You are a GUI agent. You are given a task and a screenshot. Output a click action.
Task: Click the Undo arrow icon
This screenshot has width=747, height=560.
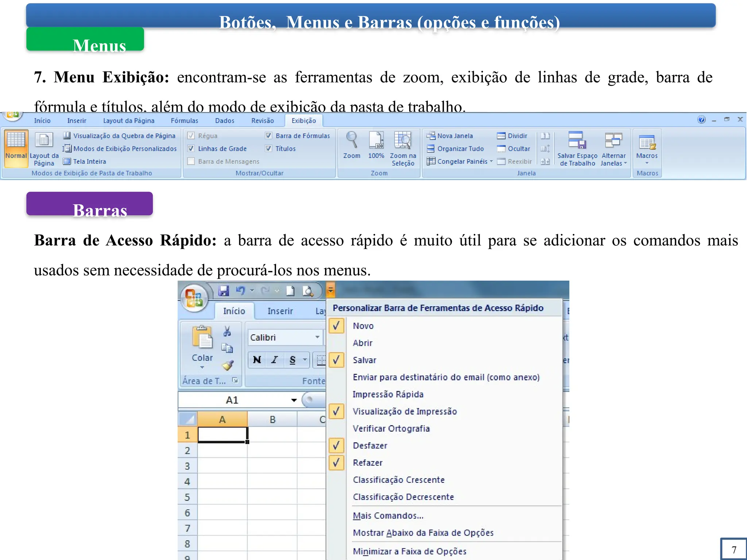point(240,291)
